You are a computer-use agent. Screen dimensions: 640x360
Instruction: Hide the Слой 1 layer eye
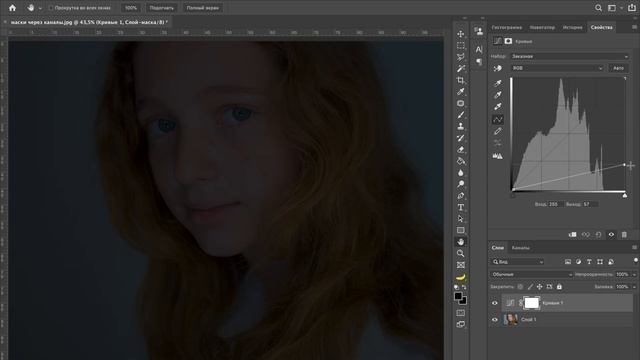(495, 320)
